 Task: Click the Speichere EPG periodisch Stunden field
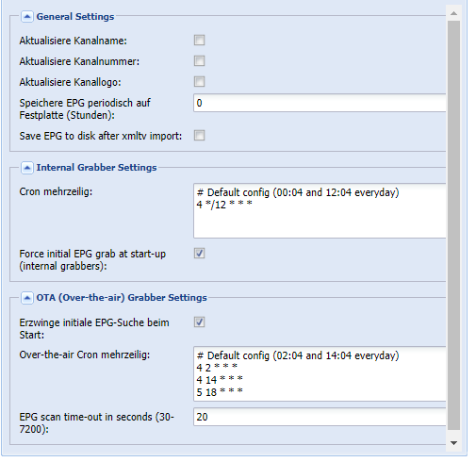(320, 103)
